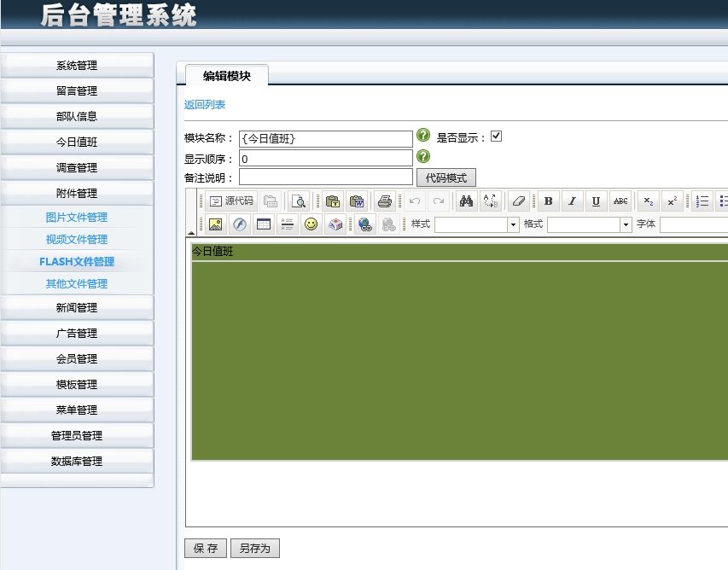Select FLASH文件管理 submenu item
The height and width of the screenshot is (570, 728).
77,262
